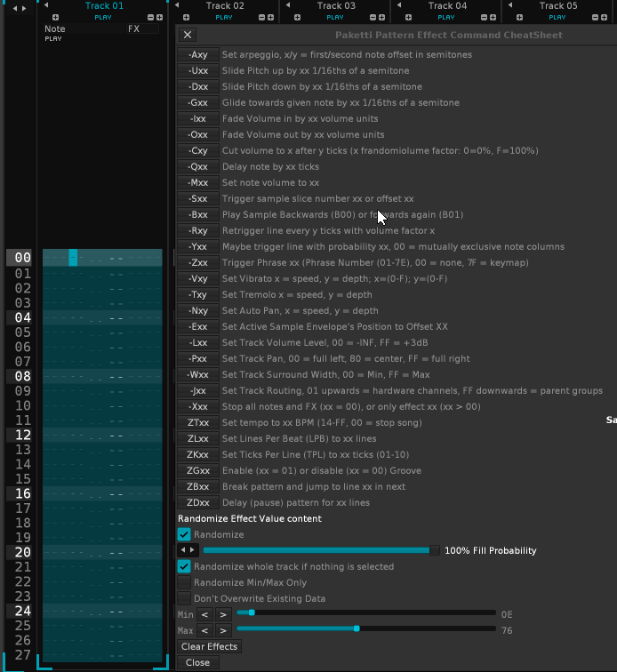Add a note column to Track 04
Screen dimensions: 617x672
(408, 18)
